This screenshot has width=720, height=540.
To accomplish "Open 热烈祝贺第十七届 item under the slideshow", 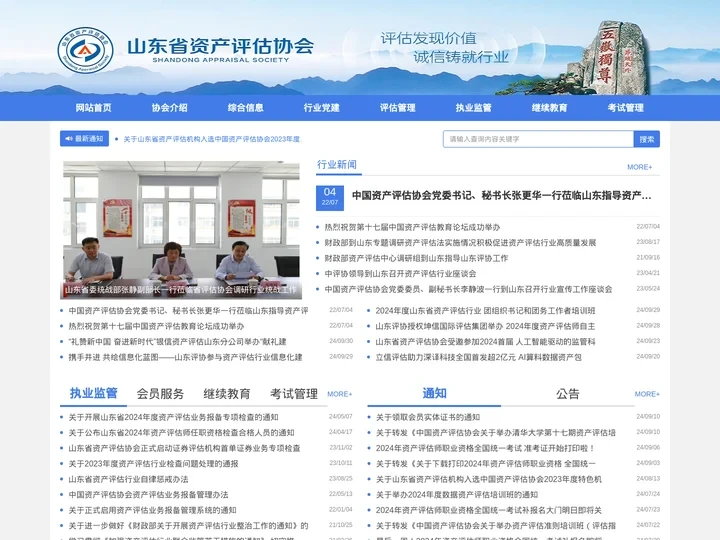I will point(156,326).
